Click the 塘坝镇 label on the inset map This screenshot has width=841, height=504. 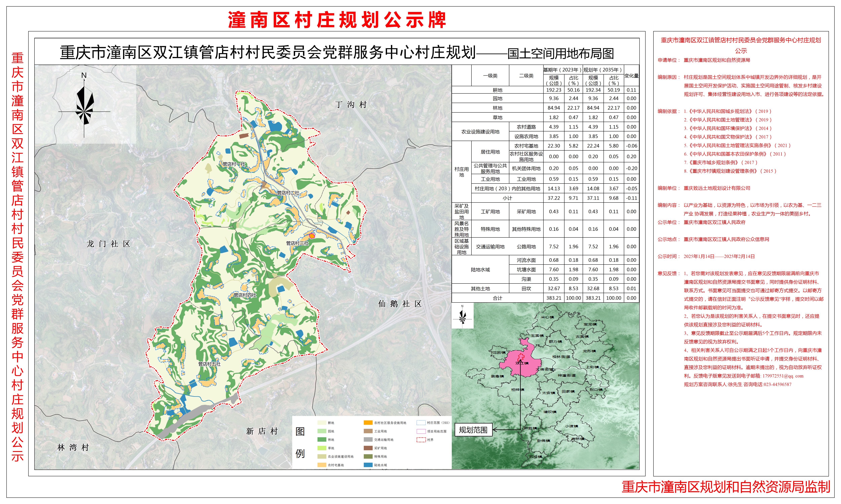click(x=550, y=412)
